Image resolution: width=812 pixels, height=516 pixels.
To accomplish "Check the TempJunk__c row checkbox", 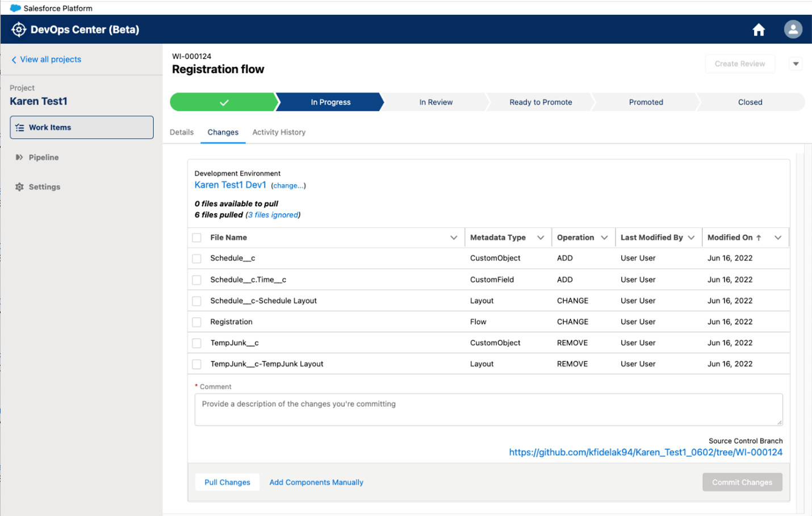I will click(x=196, y=343).
